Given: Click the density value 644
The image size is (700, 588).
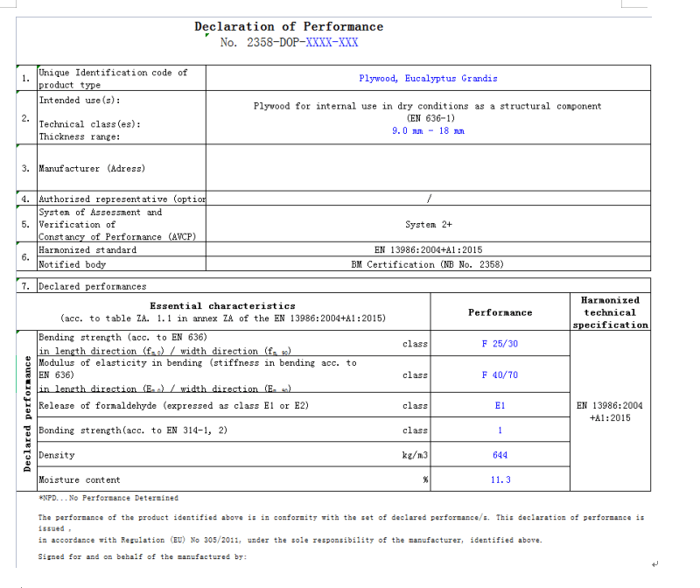Looking at the screenshot, I should [x=500, y=455].
